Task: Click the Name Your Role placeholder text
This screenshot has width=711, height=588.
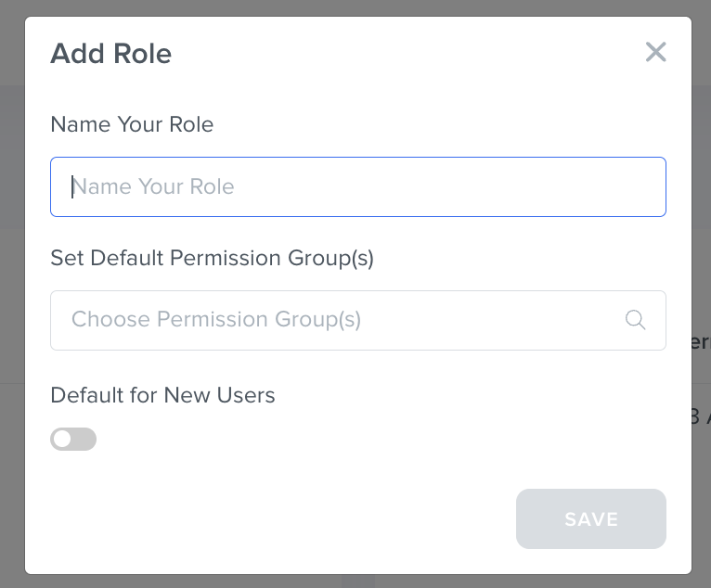Action: tap(153, 186)
